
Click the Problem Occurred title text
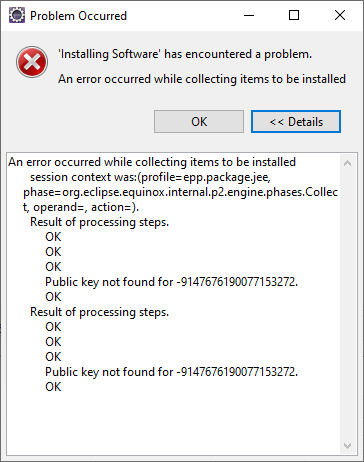pyautogui.click(x=78, y=16)
